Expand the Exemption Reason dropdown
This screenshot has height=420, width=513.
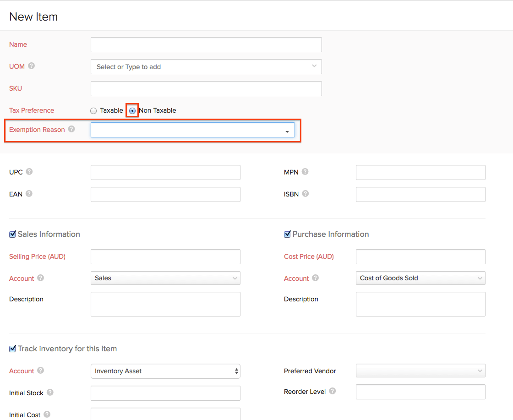pos(192,130)
